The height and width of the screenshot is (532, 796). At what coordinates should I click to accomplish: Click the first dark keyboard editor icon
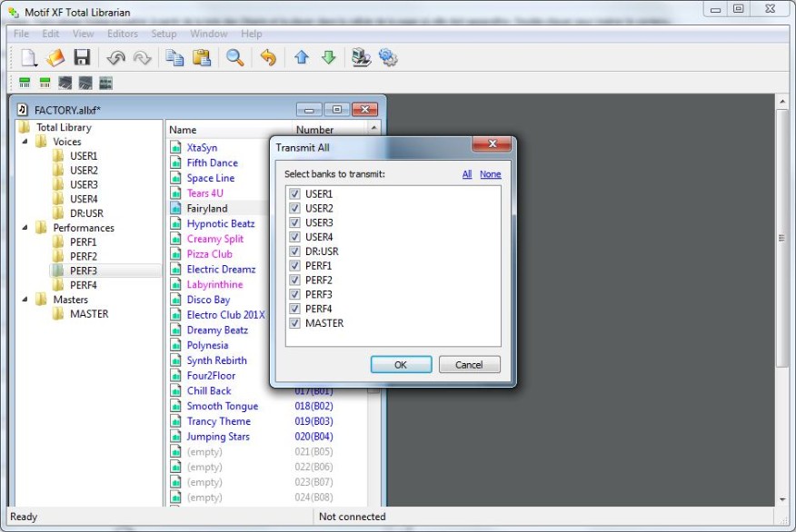65,83
